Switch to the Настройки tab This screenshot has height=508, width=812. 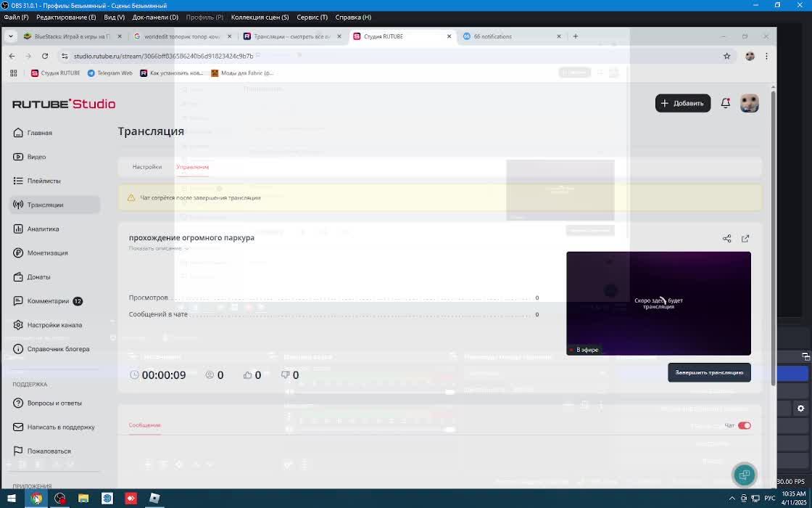click(x=147, y=167)
